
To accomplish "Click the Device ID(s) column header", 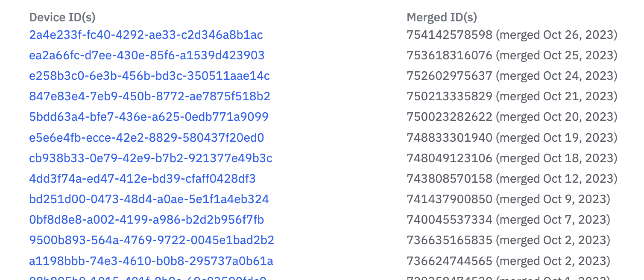I will tap(62, 17).
